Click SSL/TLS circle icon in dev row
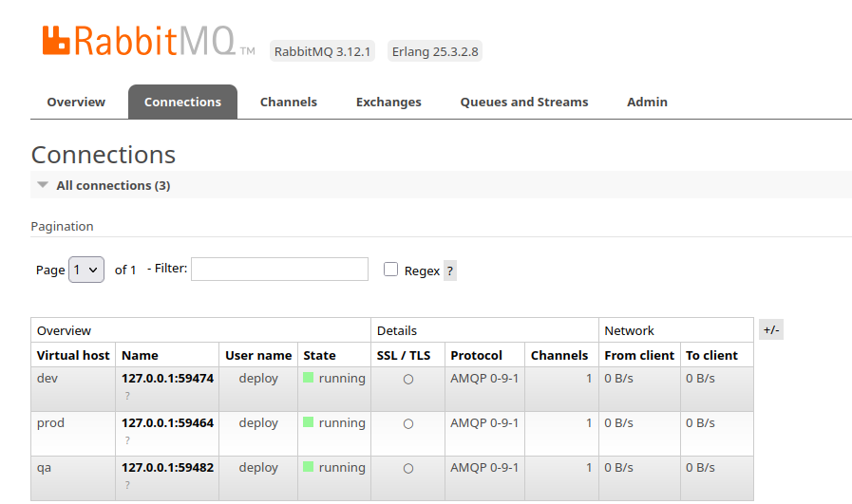The image size is (852, 504). point(408,379)
